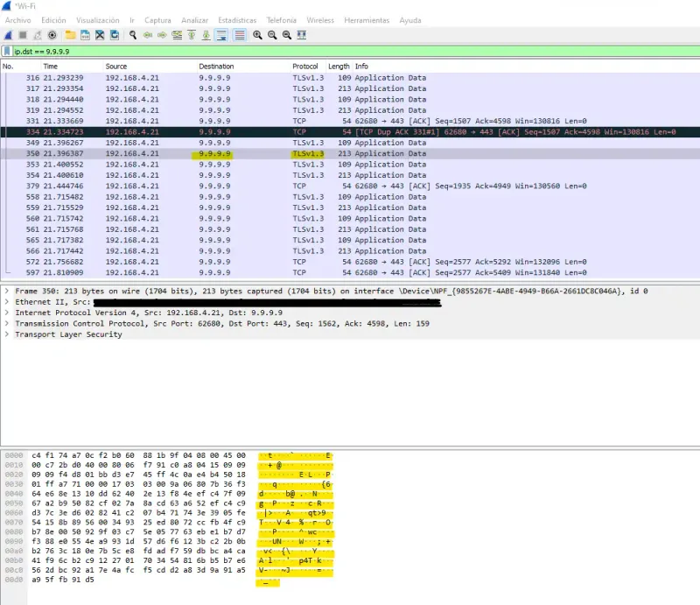The width and height of the screenshot is (700, 605).
Task: Toggle auto-scroll during live capture
Action: pos(221,35)
